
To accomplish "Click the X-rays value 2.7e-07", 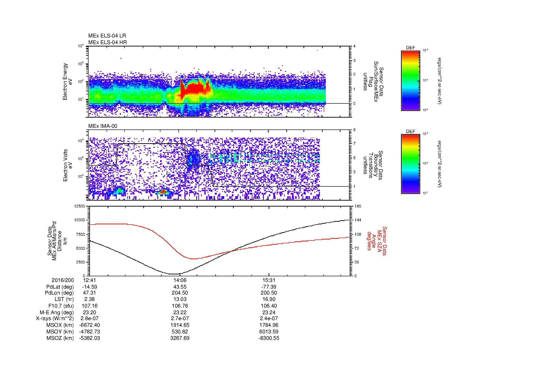I will [x=180, y=318].
